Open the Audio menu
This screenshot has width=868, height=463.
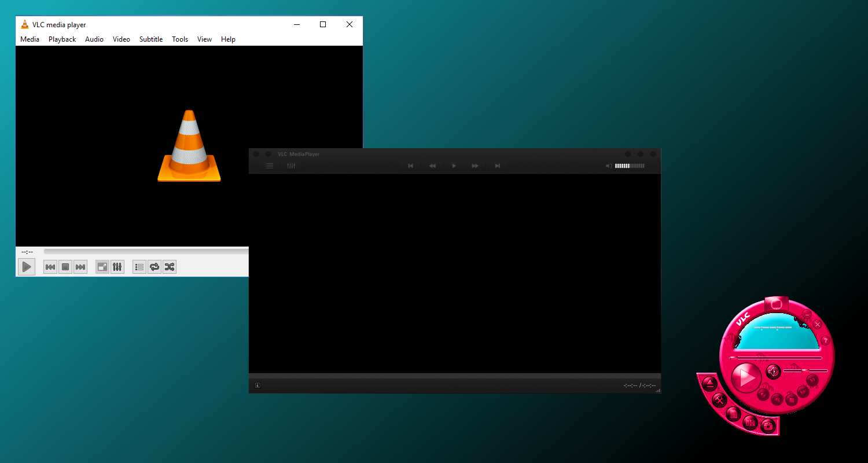click(94, 39)
